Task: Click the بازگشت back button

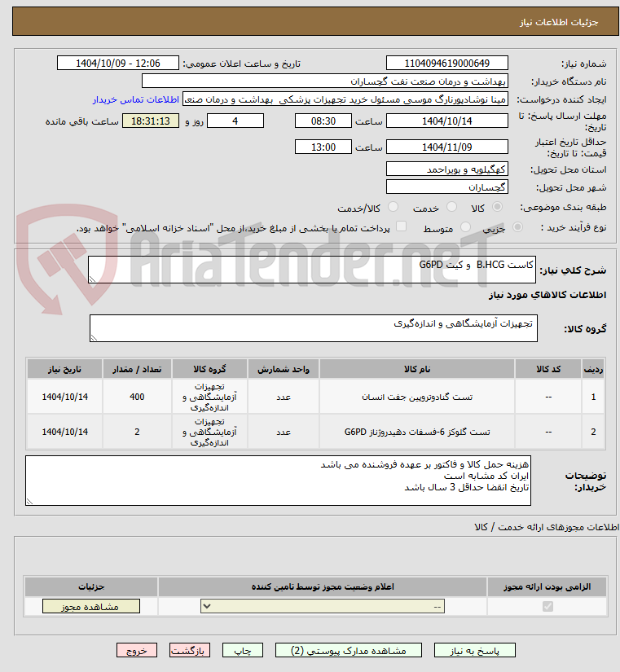Action: tap(190, 650)
